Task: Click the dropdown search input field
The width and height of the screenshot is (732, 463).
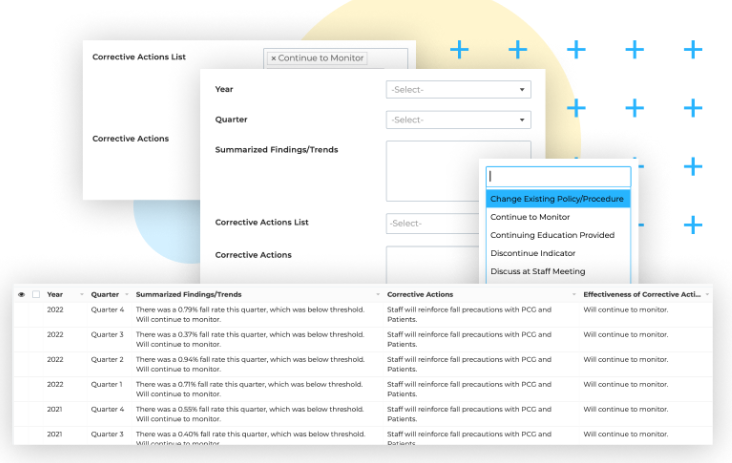Action: [558, 177]
